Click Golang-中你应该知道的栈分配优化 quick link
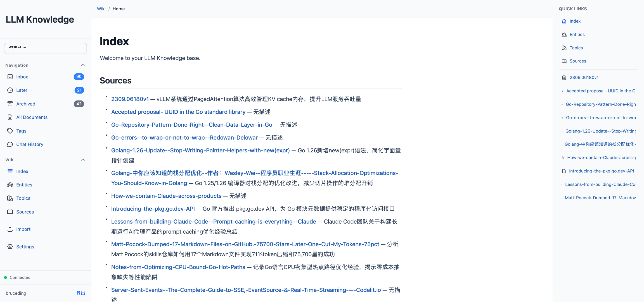The image size is (644, 302). 600,144
